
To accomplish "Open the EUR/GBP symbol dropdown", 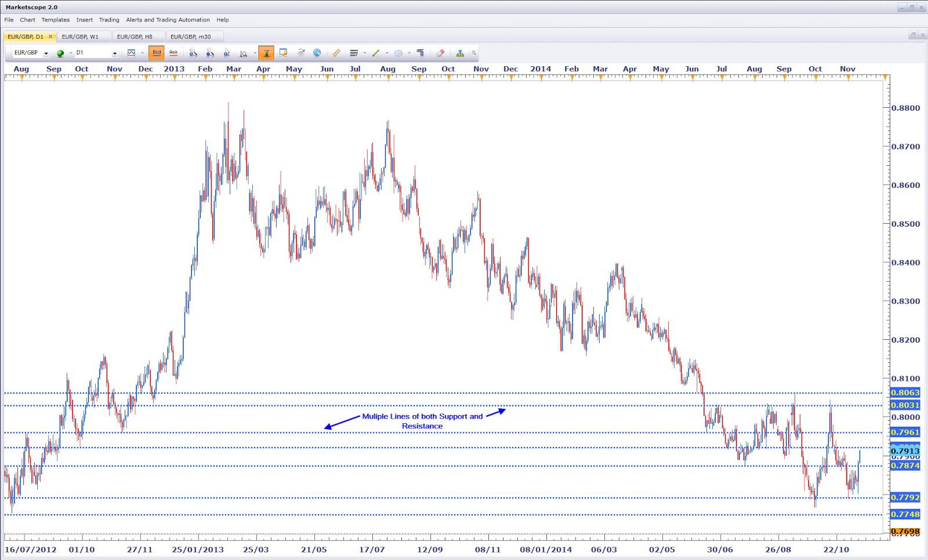I will pyautogui.click(x=46, y=53).
